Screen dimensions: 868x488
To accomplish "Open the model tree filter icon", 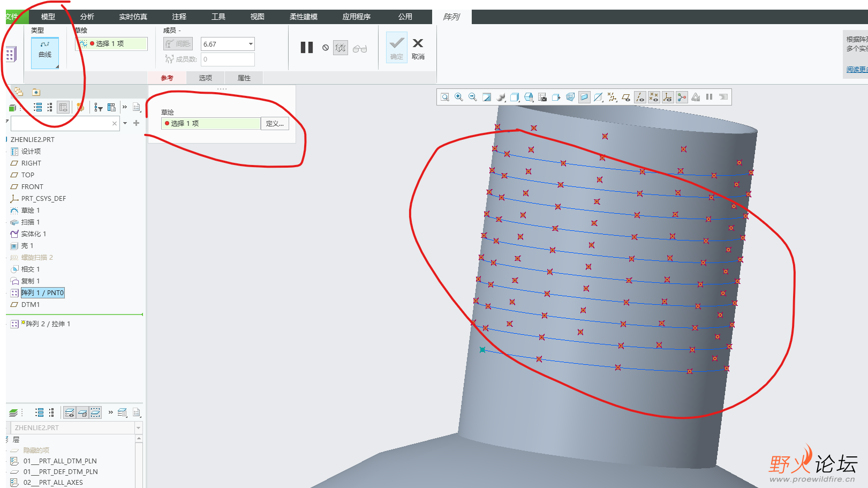I will click(99, 108).
